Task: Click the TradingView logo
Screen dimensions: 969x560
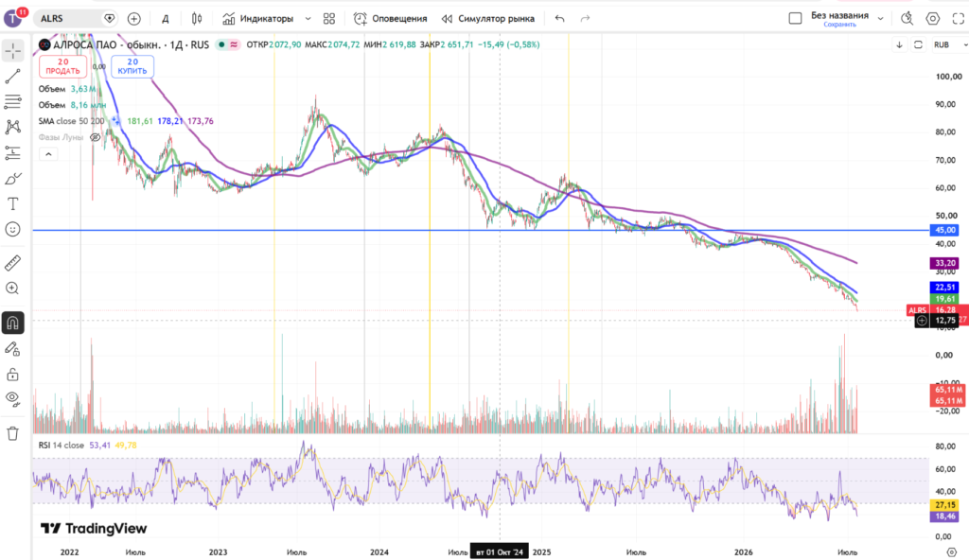Action: (94, 529)
